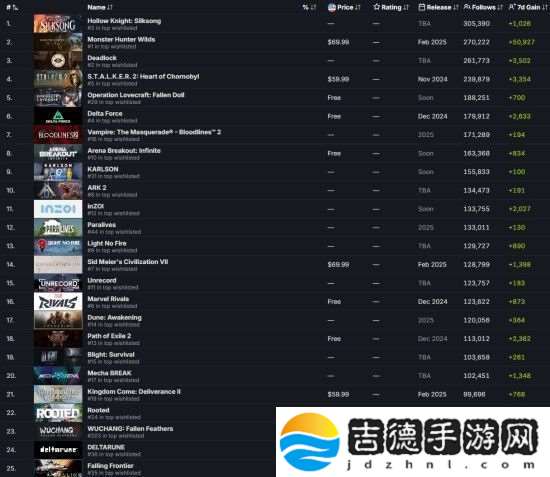The width and height of the screenshot is (550, 477).
Task: Click the Kingdom Come: Deliverance II thumbnail
Action: pos(58,394)
